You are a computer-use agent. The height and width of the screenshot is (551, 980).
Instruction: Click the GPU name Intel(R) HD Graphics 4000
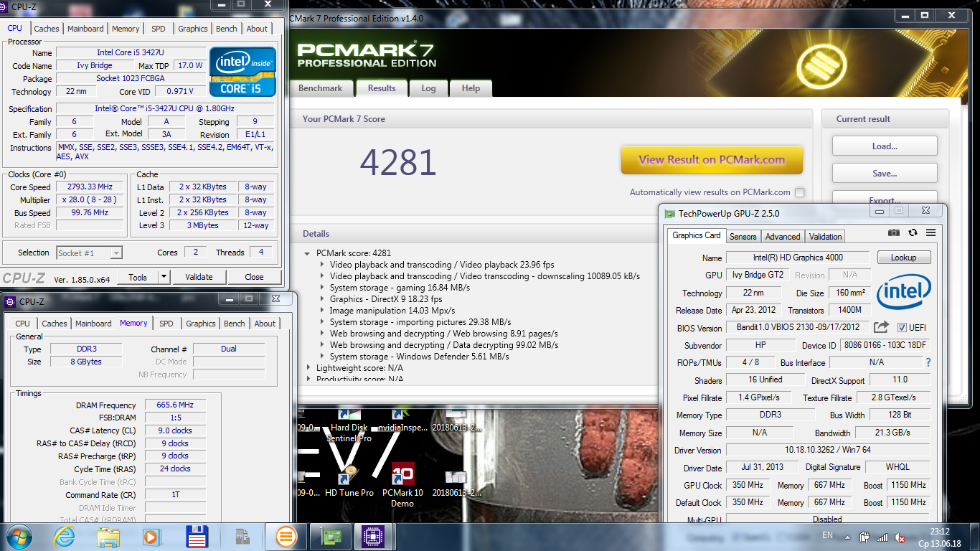pos(798,258)
